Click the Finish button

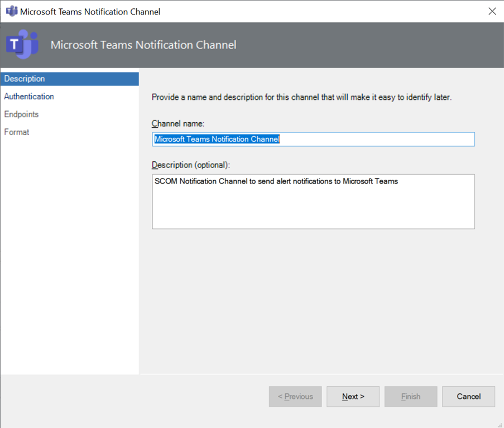[x=411, y=397]
